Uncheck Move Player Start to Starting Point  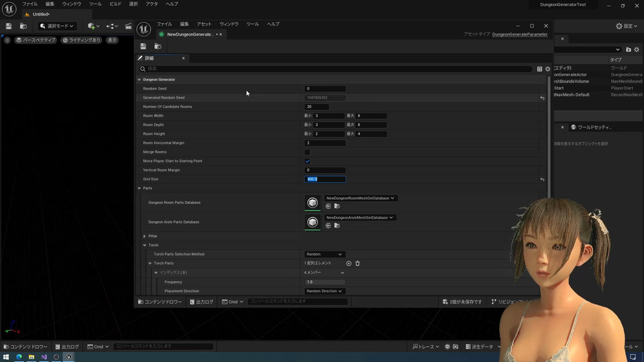(x=307, y=162)
